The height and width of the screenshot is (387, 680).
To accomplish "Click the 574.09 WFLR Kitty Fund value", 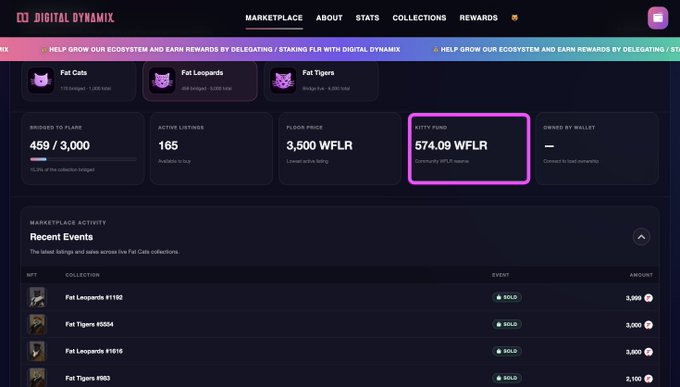I will click(451, 145).
